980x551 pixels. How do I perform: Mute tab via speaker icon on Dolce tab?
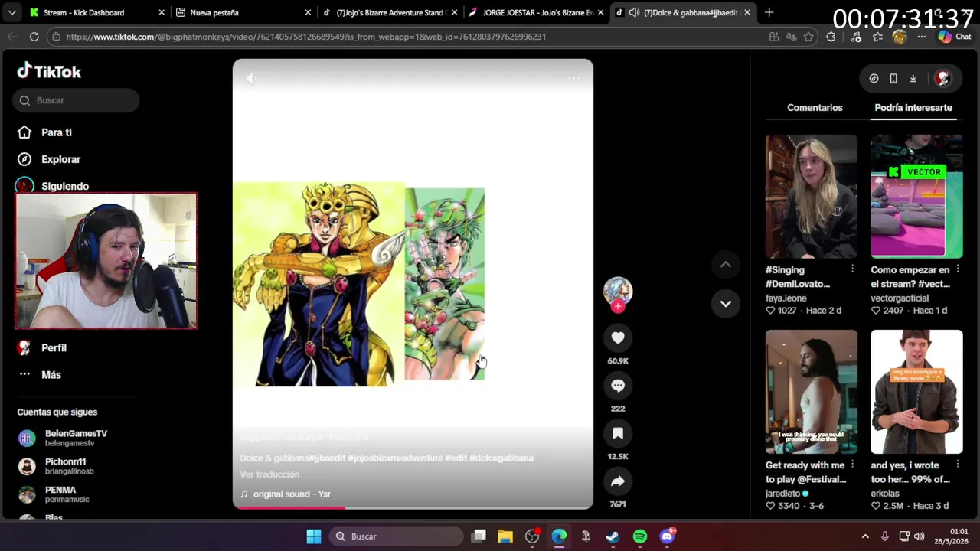tap(634, 12)
